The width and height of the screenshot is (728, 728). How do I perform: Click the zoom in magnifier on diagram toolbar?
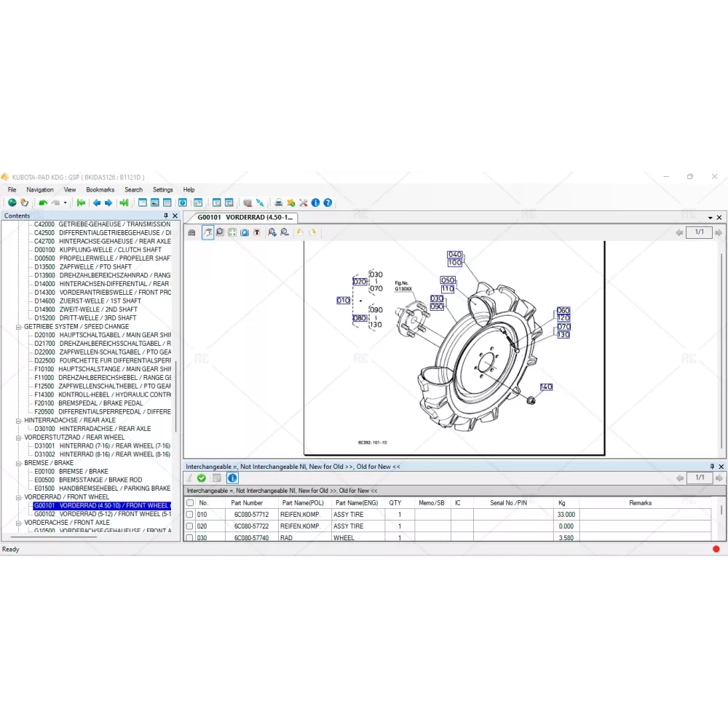coord(272,232)
